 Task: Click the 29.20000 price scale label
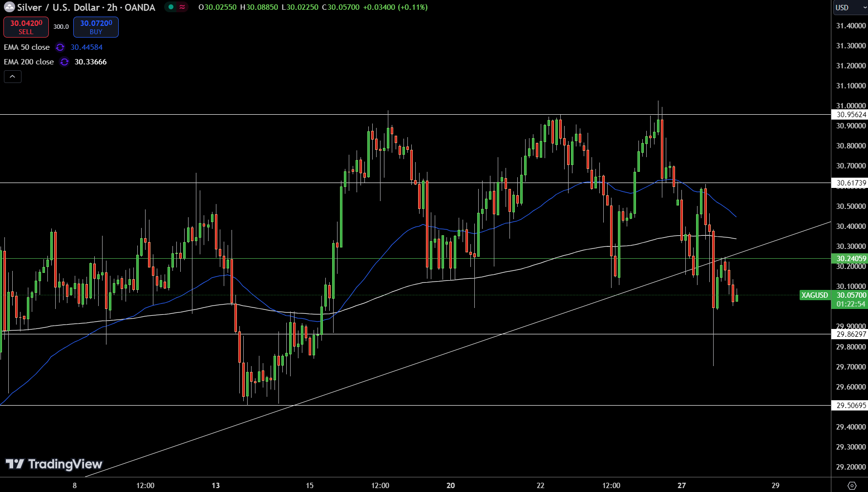coord(851,467)
